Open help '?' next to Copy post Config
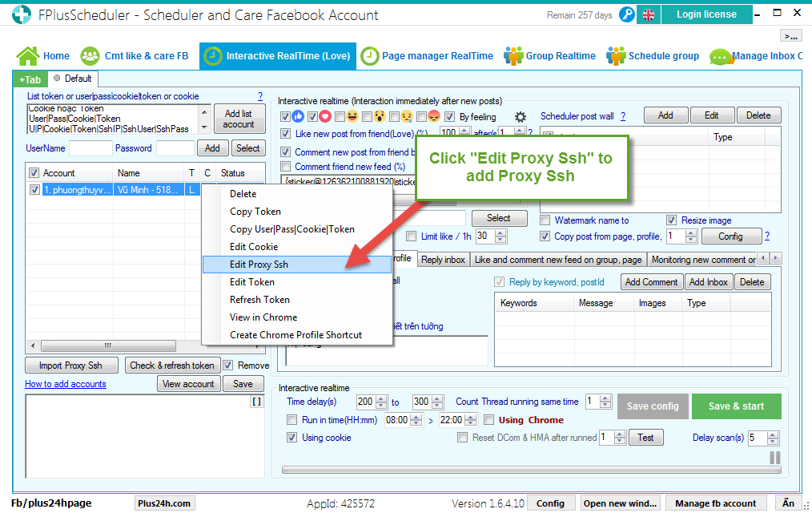The image size is (812, 513). pyautogui.click(x=767, y=236)
